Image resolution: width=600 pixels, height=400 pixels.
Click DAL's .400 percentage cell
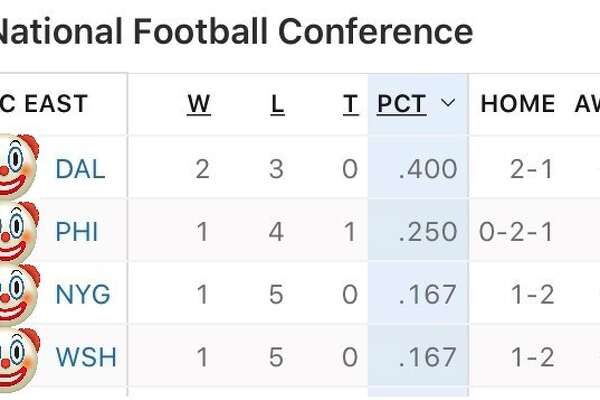[428, 169]
